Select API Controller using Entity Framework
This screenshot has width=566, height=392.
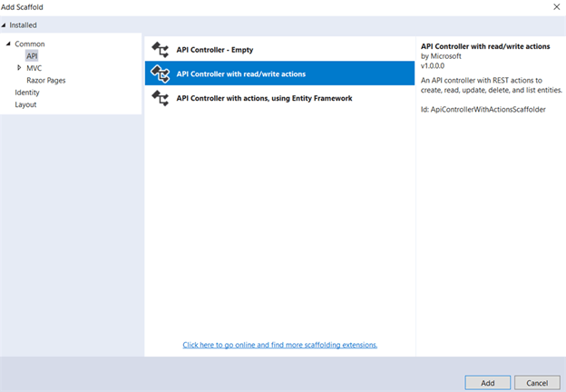click(279, 98)
